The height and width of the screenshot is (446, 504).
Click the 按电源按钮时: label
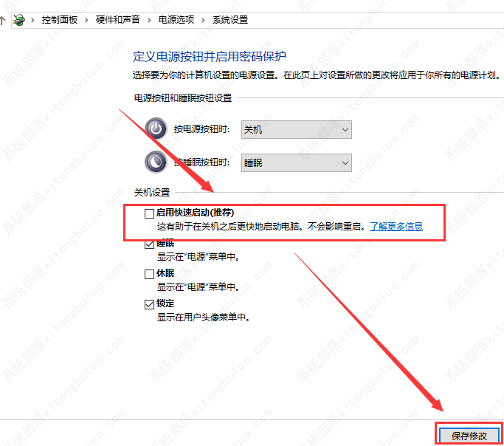pyautogui.click(x=202, y=129)
